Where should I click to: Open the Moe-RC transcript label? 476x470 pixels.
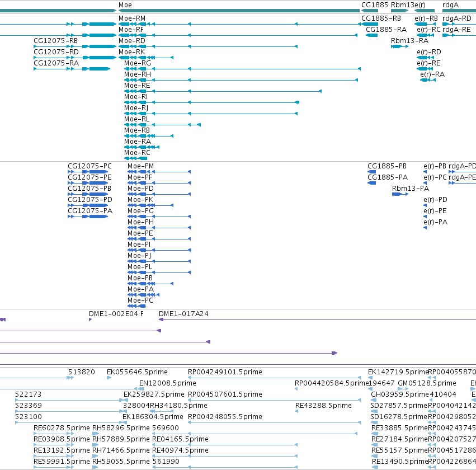click(137, 153)
